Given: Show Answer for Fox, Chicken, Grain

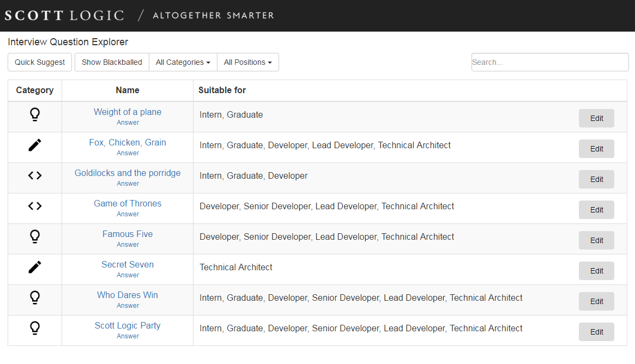Looking at the screenshot, I should [128, 153].
